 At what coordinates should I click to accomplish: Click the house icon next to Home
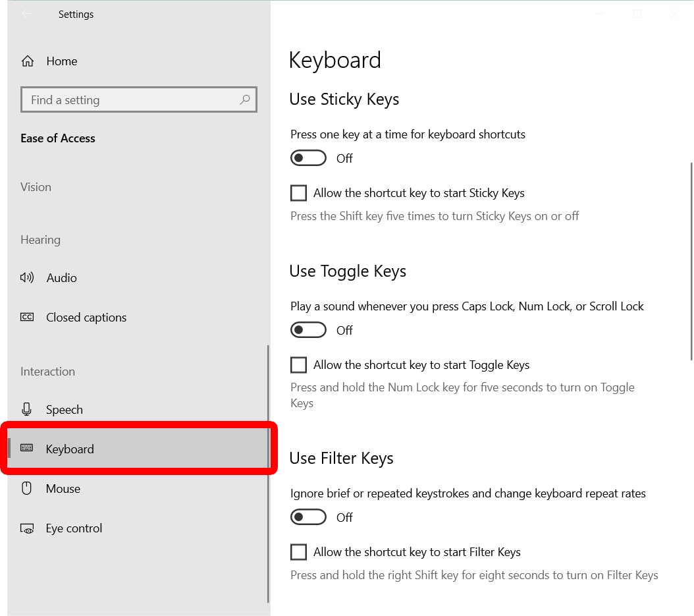(26, 61)
